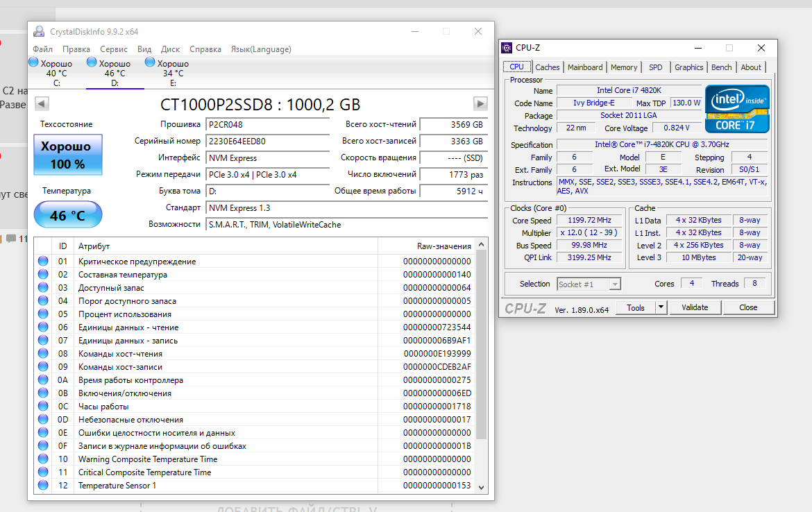This screenshot has height=512, width=812.
Task: Open the Socket #1 selection dropdown
Action: [589, 284]
